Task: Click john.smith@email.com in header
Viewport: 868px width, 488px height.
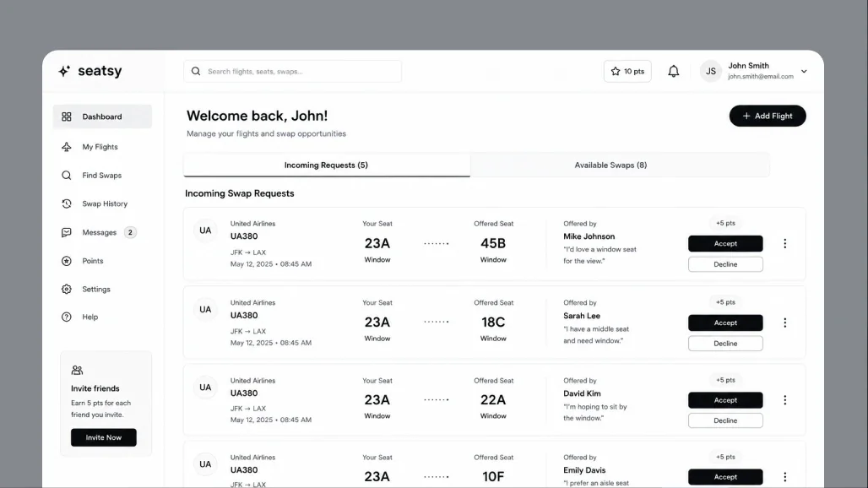Action: click(x=761, y=77)
